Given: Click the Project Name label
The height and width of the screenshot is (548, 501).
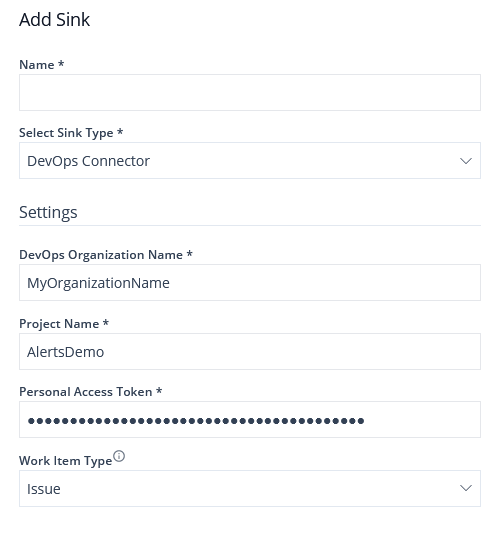Looking at the screenshot, I should tap(64, 324).
